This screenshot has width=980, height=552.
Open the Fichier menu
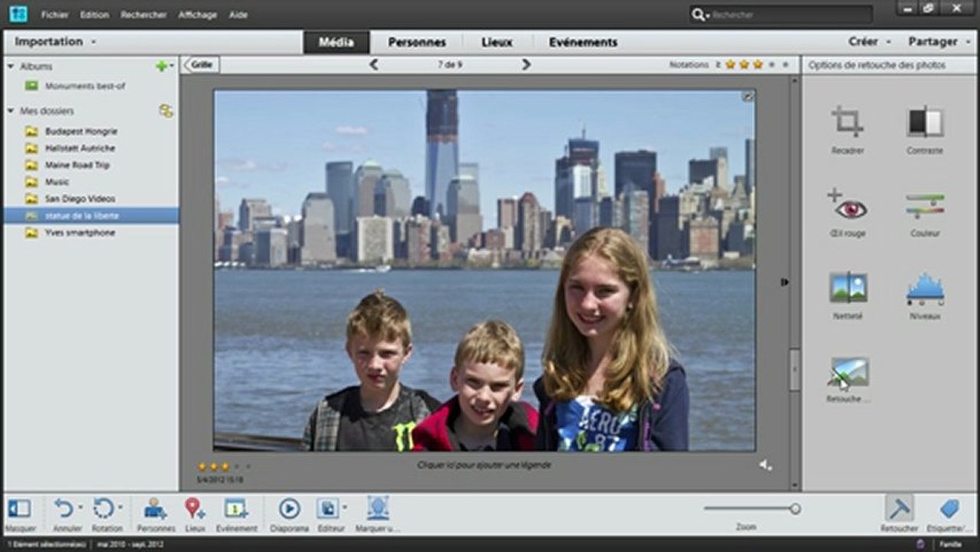[54, 15]
